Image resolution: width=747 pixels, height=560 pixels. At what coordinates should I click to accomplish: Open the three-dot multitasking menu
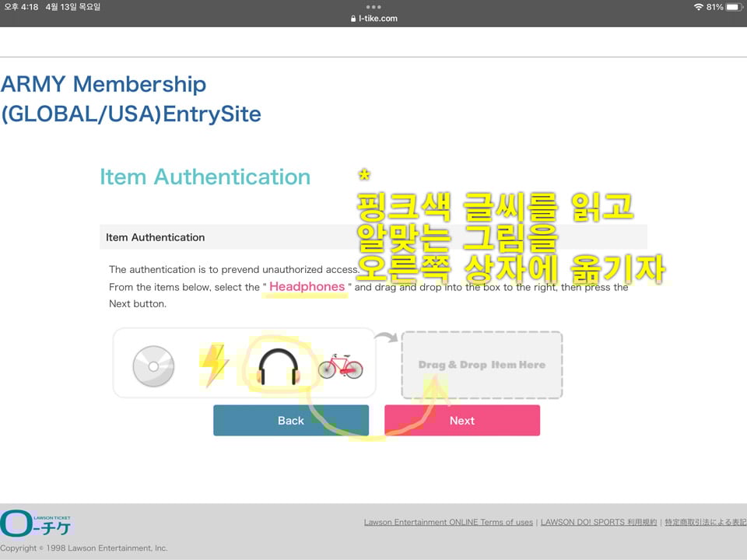pyautogui.click(x=373, y=7)
